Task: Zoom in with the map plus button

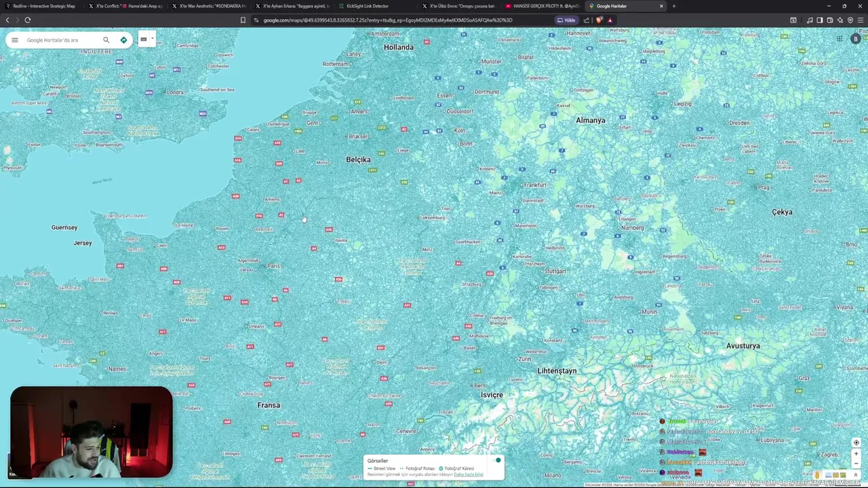Action: [x=856, y=454]
